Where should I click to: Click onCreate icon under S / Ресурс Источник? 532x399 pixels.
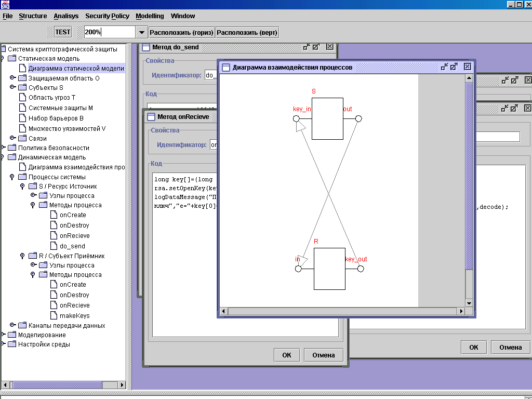(54, 215)
